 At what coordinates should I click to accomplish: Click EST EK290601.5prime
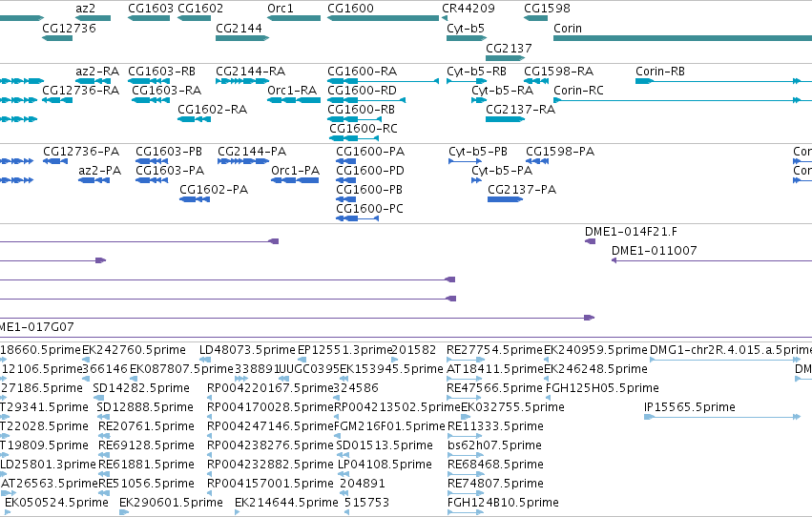coord(124,512)
